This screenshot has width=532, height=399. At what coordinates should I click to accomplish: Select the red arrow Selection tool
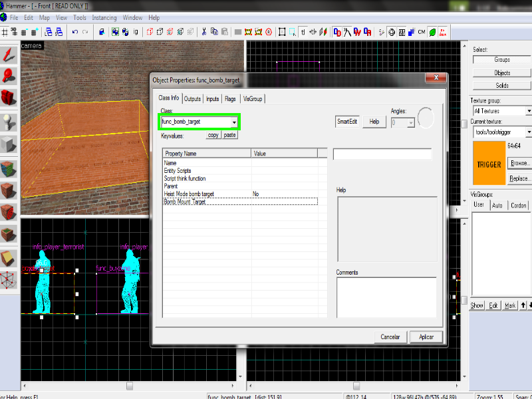coord(9,55)
